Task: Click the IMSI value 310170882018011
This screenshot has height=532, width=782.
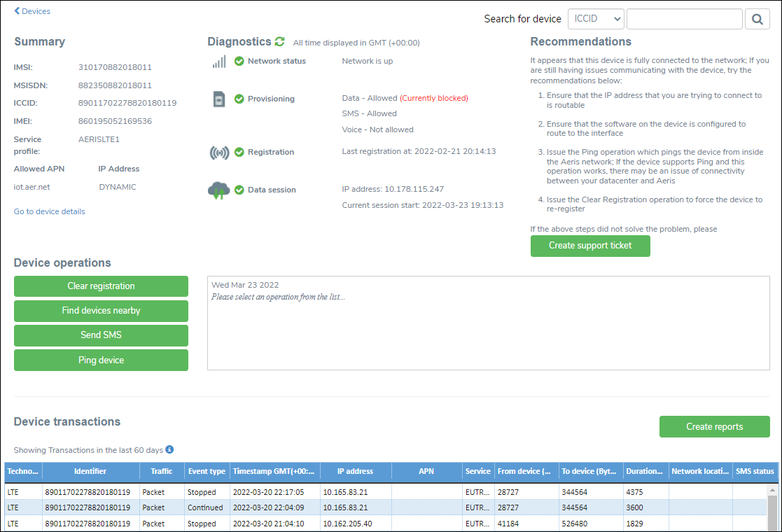Action: pyautogui.click(x=115, y=67)
